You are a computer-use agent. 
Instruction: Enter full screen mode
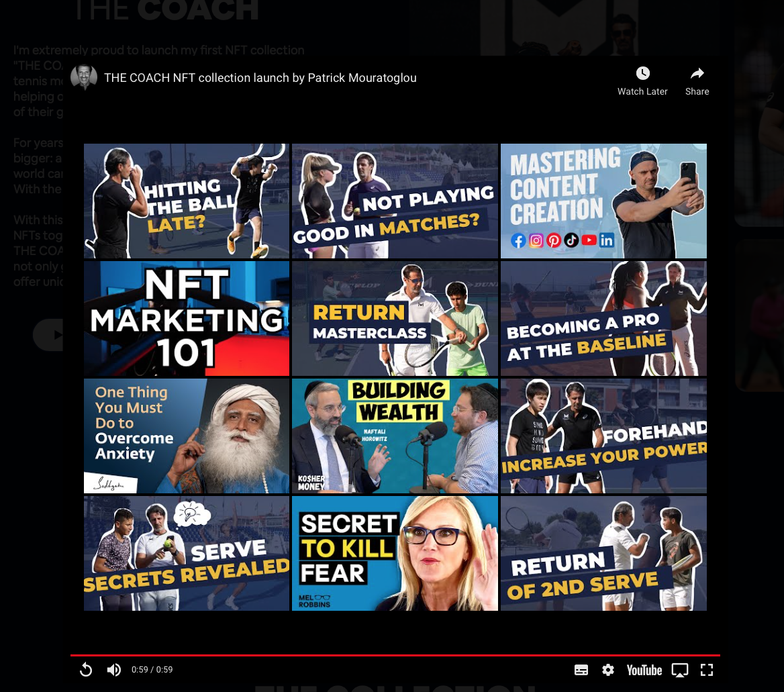point(706,670)
